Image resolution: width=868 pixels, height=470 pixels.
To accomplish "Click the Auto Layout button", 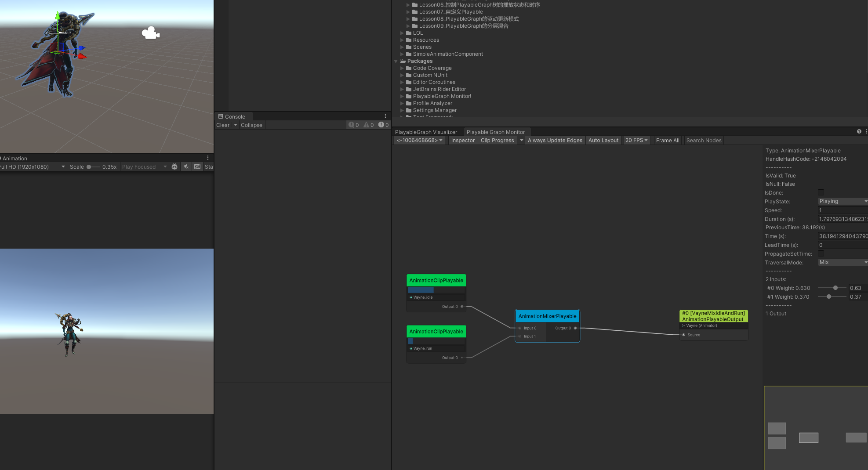I will click(603, 141).
